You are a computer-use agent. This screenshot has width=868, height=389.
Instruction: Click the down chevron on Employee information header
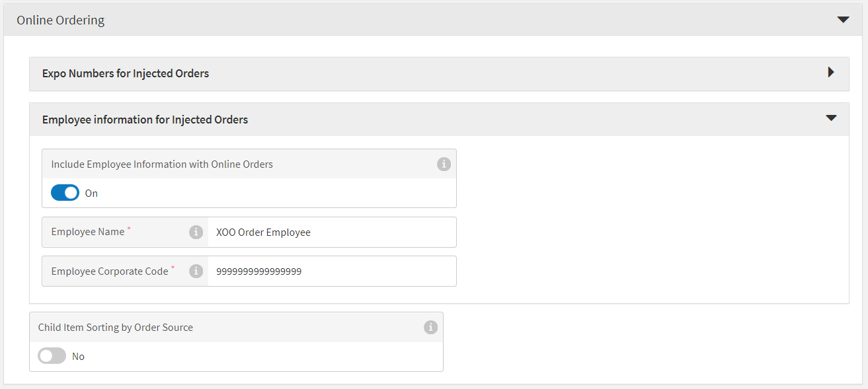coord(831,118)
